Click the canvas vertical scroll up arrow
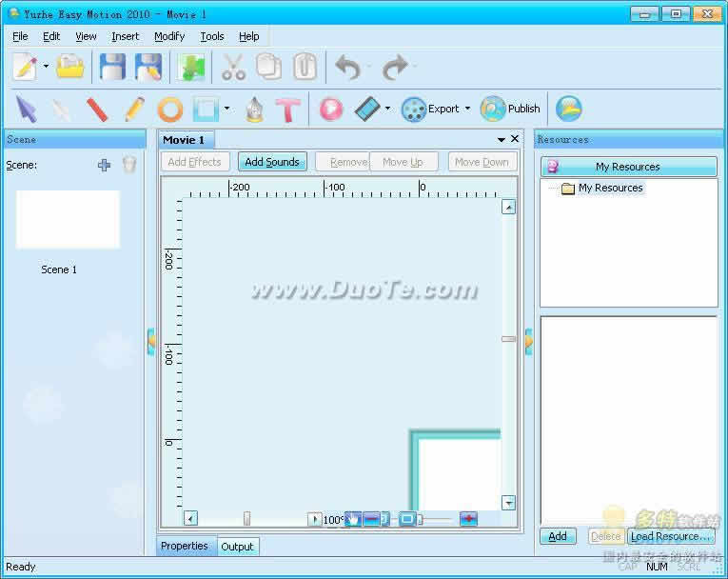 (508, 208)
